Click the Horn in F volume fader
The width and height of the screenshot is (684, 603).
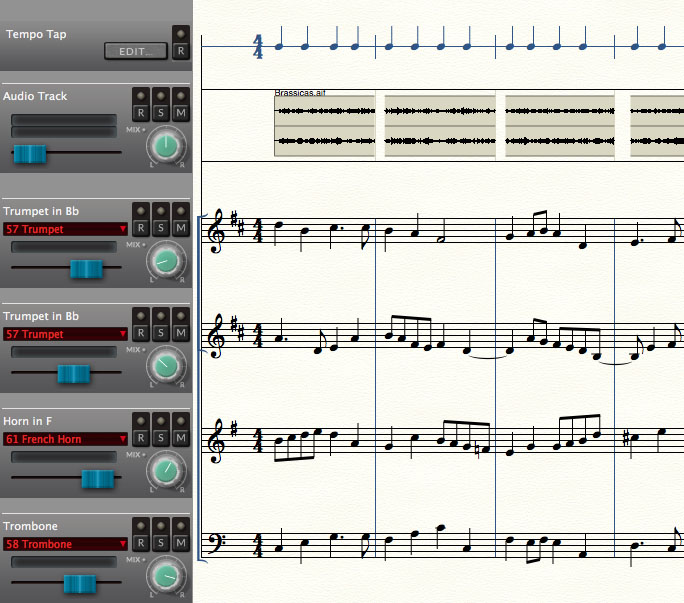(98, 478)
